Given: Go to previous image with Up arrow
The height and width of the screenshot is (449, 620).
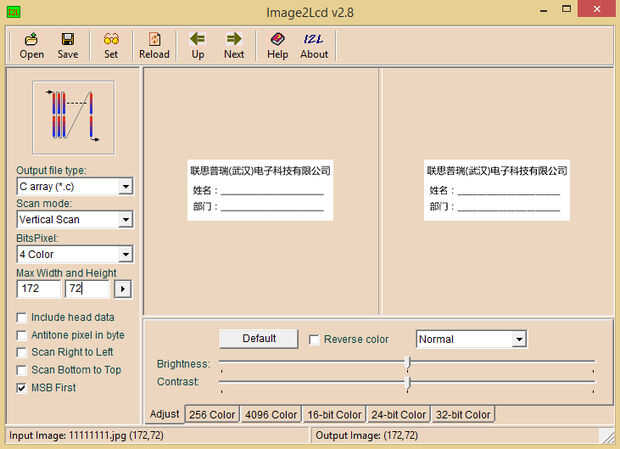Looking at the screenshot, I should click(198, 46).
